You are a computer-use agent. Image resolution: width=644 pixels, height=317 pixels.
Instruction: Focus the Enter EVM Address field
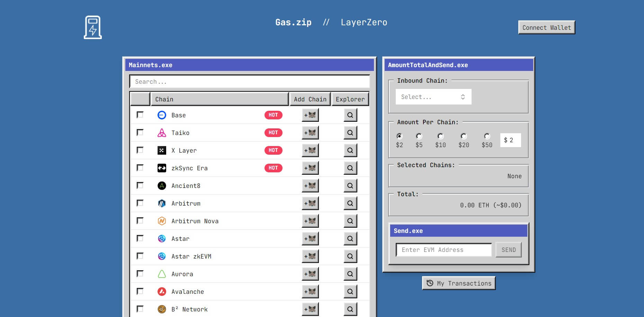[x=444, y=250]
